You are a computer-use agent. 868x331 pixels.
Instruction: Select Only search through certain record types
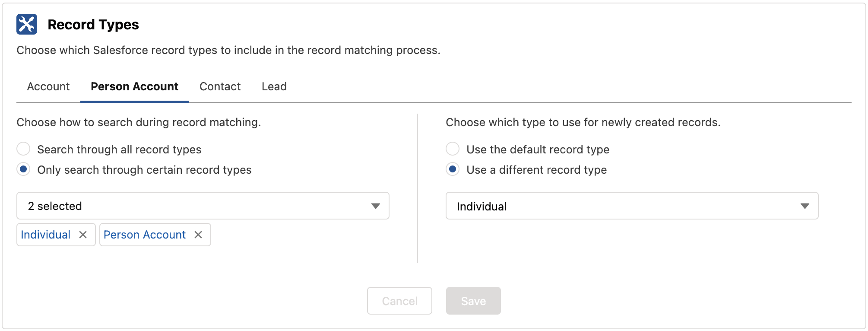pyautogui.click(x=23, y=169)
